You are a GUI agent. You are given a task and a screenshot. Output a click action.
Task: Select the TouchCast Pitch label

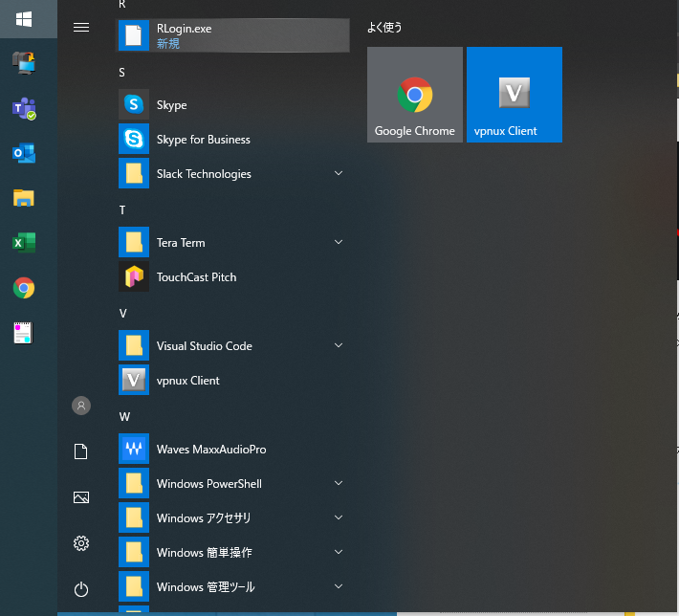pos(196,277)
